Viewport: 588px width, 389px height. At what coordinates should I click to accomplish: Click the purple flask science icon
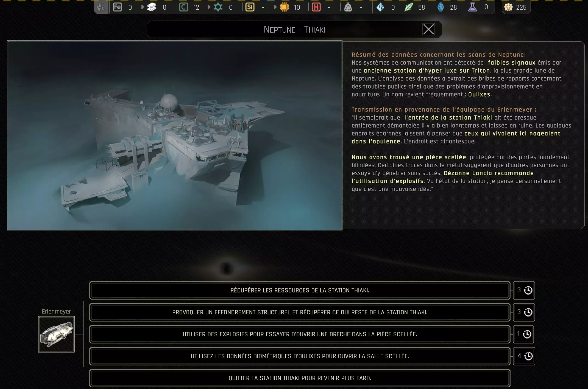coord(472,7)
